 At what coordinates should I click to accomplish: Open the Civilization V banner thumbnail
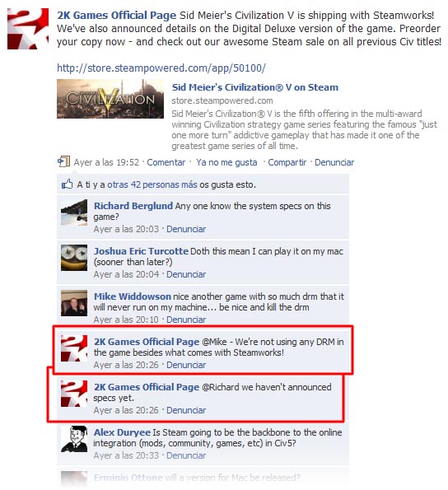(x=110, y=99)
